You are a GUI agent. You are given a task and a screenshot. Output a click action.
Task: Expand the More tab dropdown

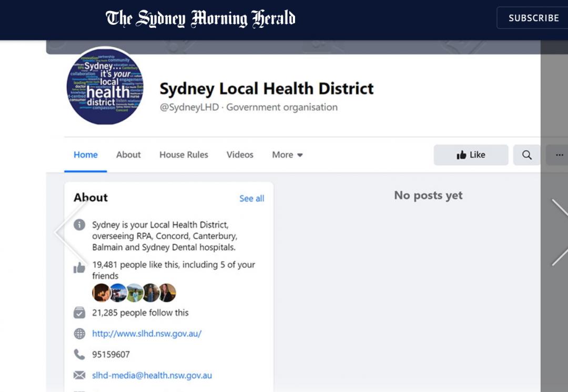[x=287, y=154]
